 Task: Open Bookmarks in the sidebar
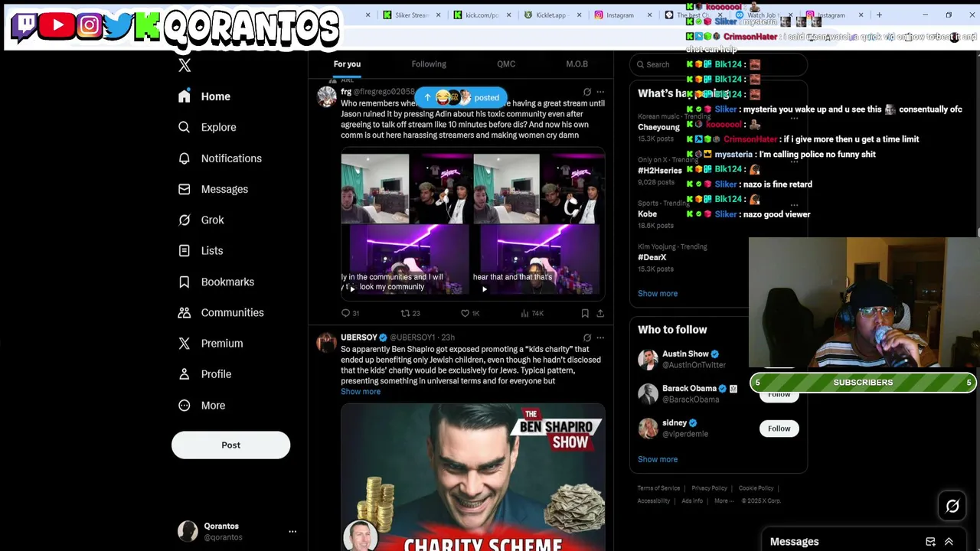pyautogui.click(x=216, y=282)
